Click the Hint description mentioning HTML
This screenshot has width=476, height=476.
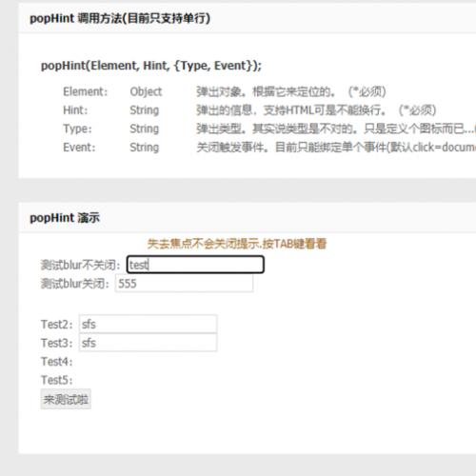(316, 110)
